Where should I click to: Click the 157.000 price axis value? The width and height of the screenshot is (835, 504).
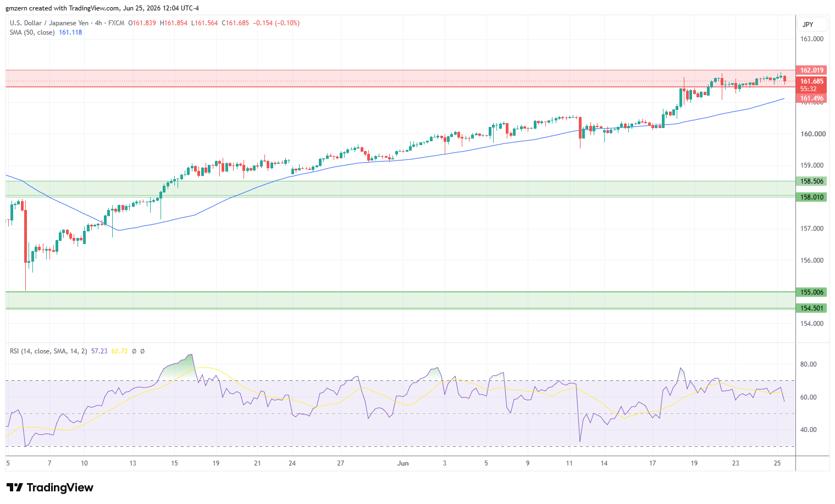pyautogui.click(x=812, y=229)
